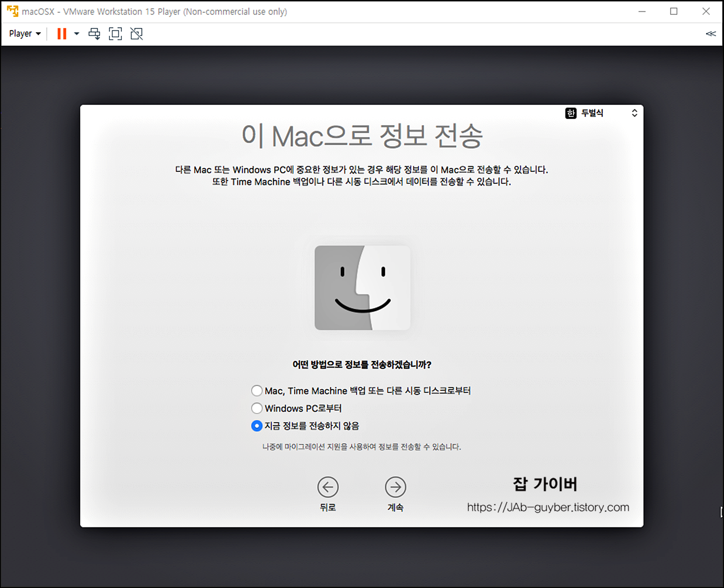Continue with the 계속 arrow button

click(x=395, y=487)
